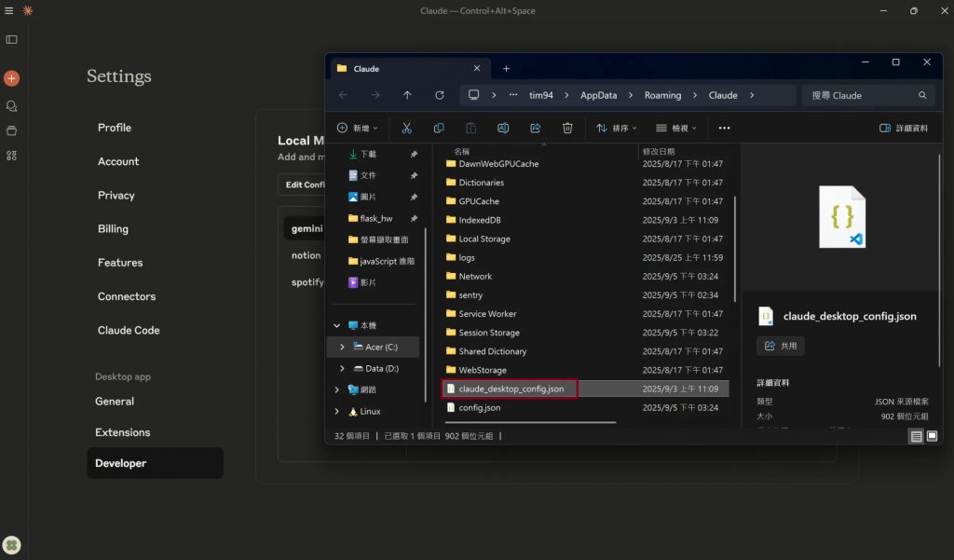Expand the Acer (C:) drive node
This screenshot has height=560, width=954.
pyautogui.click(x=343, y=347)
